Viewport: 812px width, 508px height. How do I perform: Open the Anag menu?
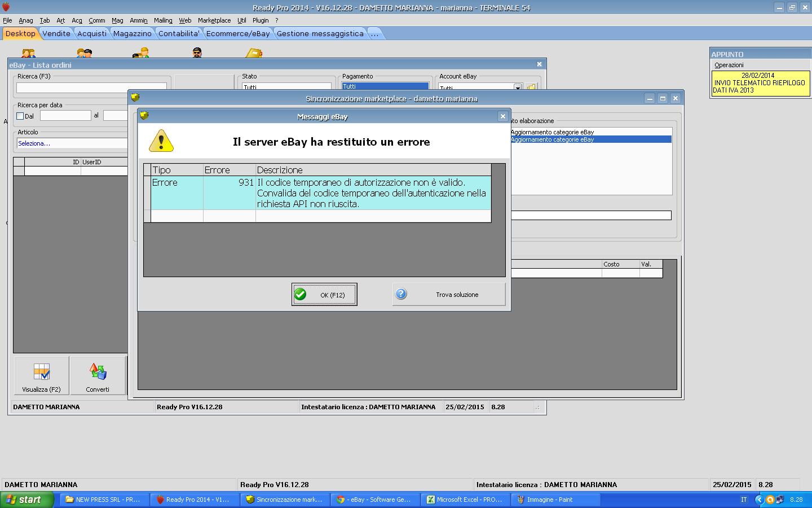26,20
